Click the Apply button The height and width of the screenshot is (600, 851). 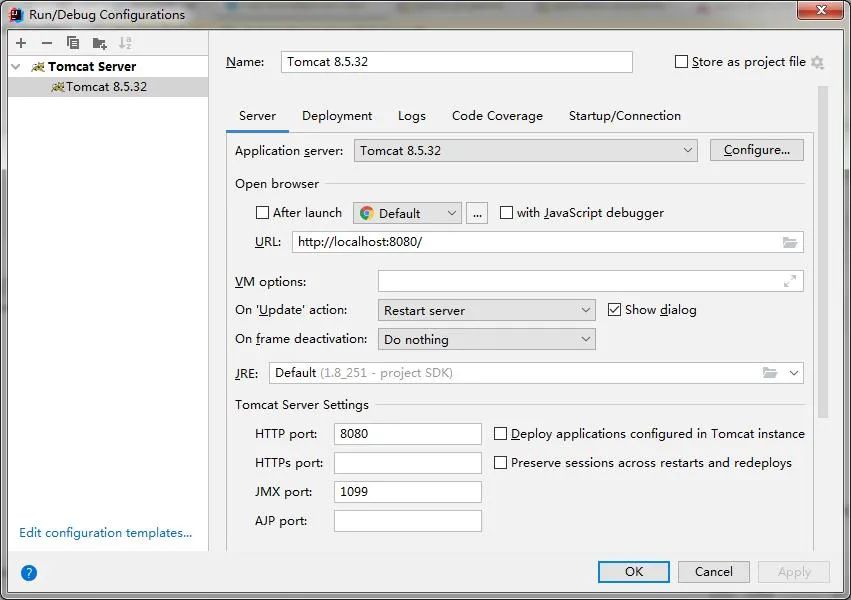click(x=794, y=572)
